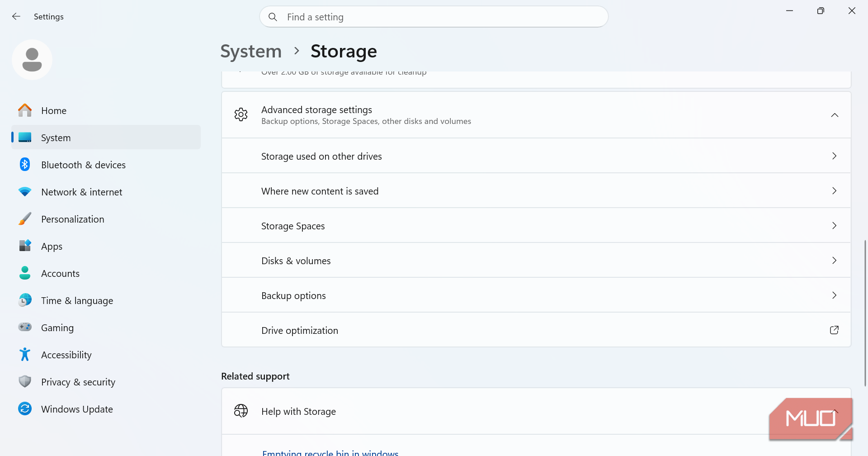This screenshot has width=868, height=456.
Task: Open Storage used on other drives chevron
Action: 835,156
